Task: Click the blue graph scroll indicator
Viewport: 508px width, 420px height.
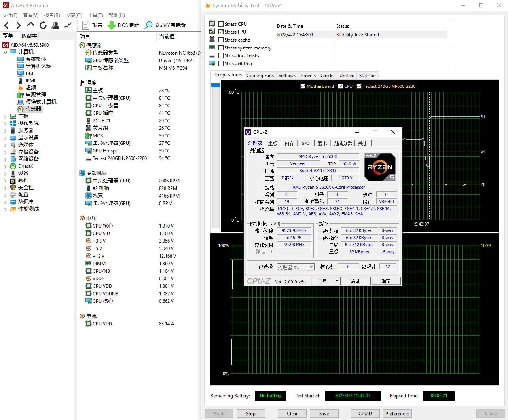Action: click(216, 85)
